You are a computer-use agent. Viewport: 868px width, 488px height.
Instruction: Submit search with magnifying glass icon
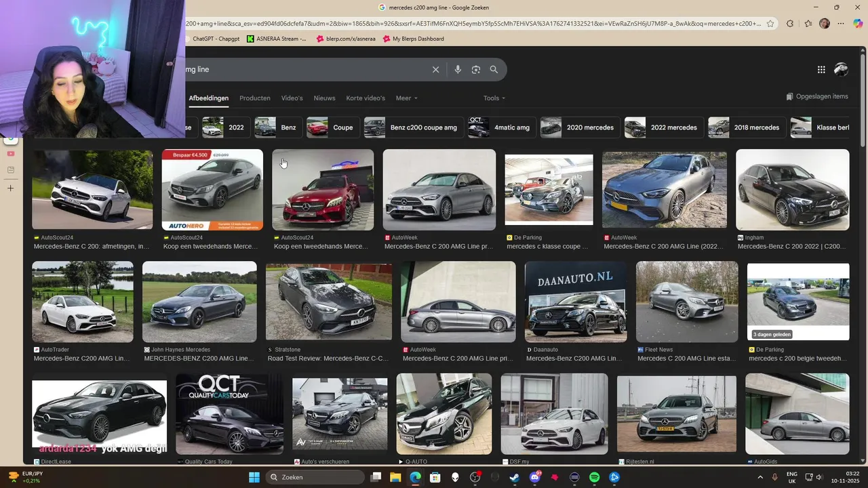coord(494,69)
